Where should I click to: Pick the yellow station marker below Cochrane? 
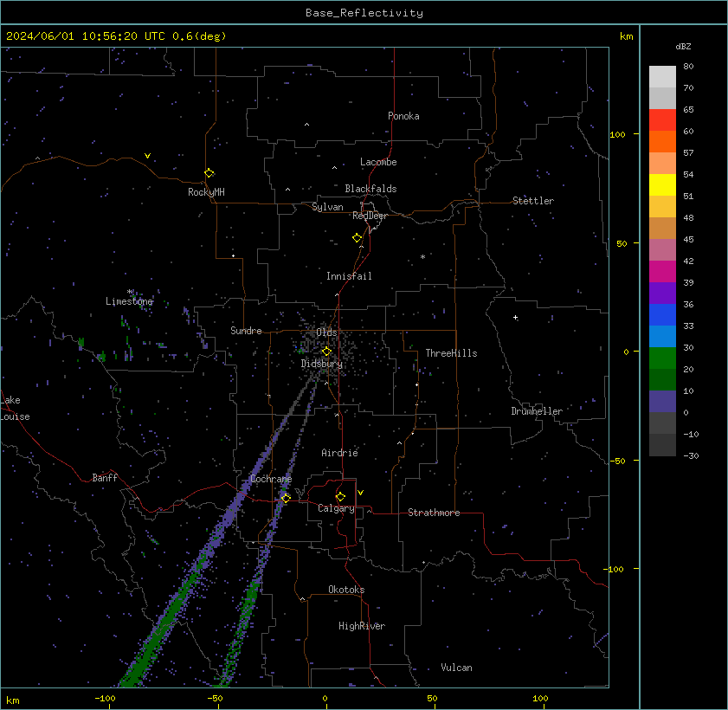coord(286,498)
